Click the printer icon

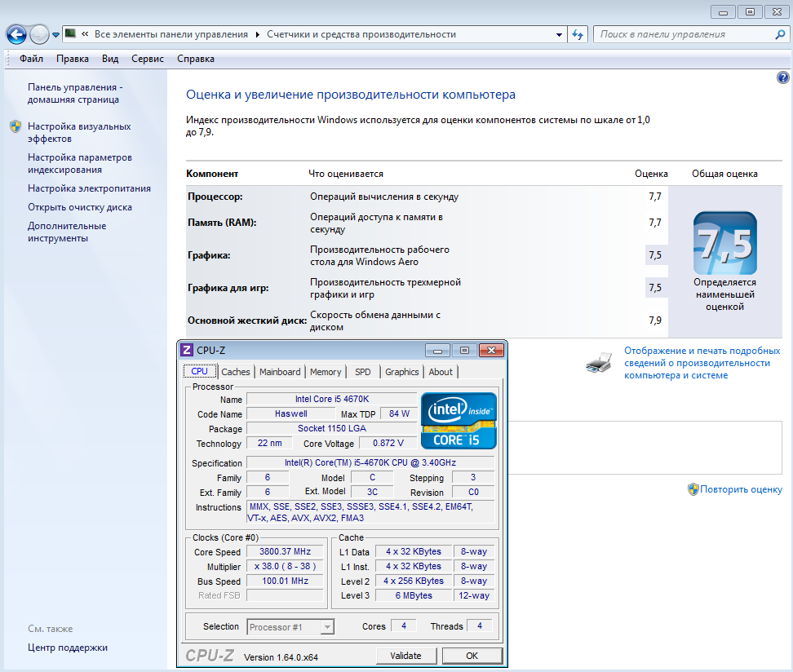click(x=600, y=363)
